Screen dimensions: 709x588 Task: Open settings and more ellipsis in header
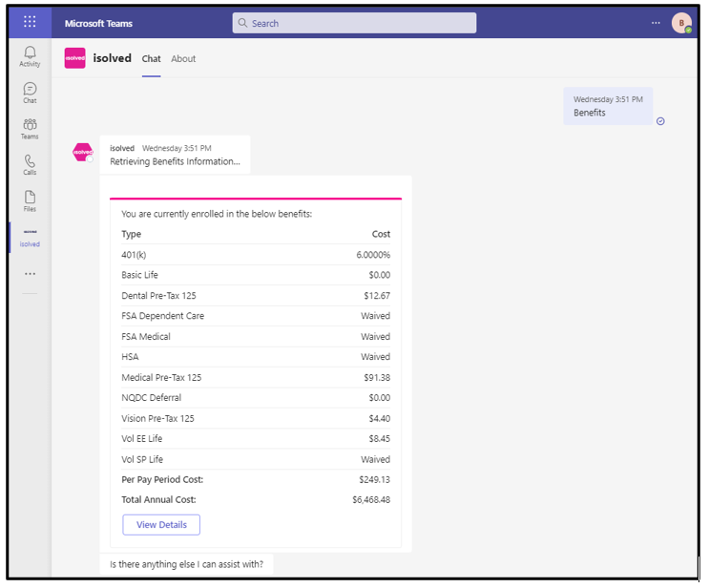(x=656, y=23)
